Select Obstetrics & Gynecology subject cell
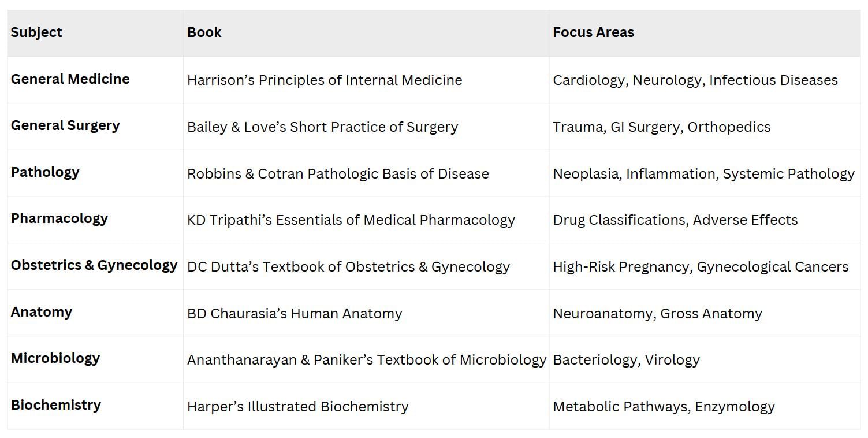Screen dimensions: 868x438 [x=94, y=265]
